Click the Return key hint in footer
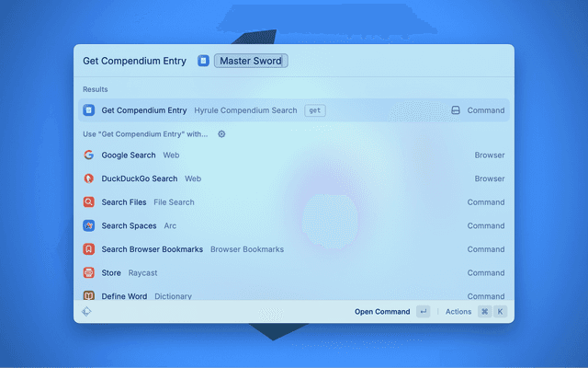This screenshot has height=368, width=588. click(423, 312)
